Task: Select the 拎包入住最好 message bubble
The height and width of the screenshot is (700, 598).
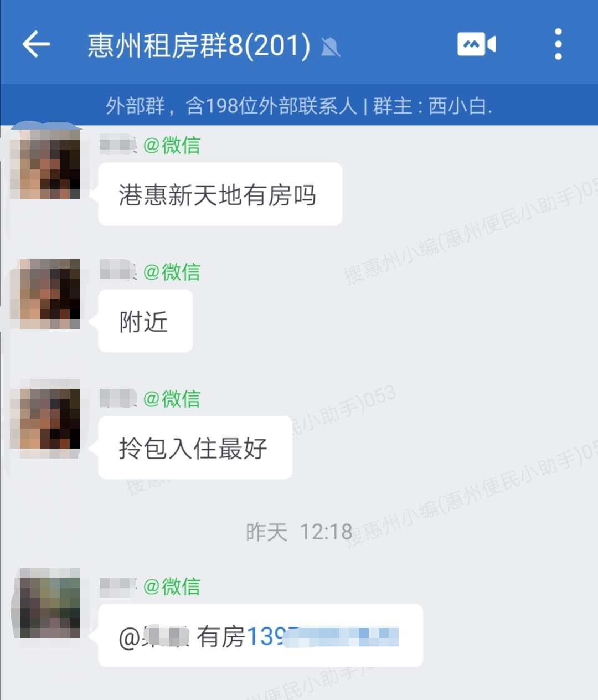Action: (195, 448)
